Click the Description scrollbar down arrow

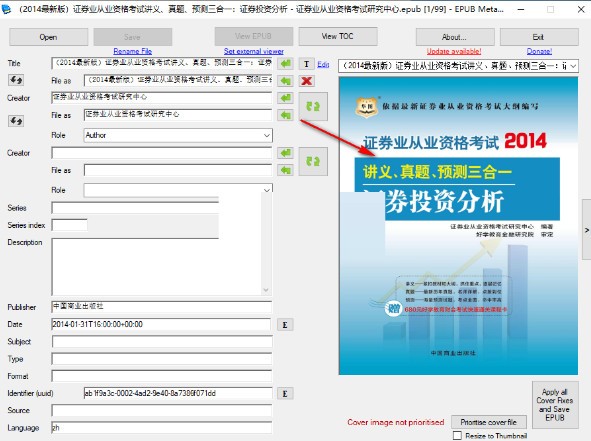(x=266, y=289)
